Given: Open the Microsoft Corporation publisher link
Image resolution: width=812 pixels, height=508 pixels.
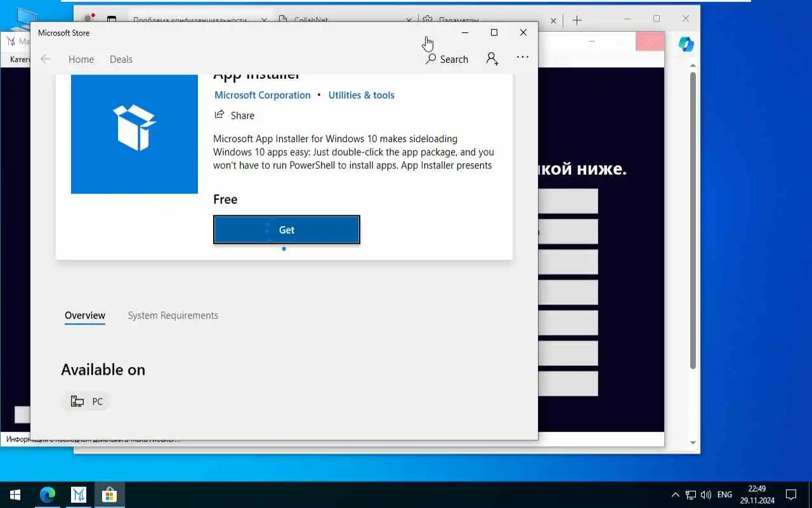Looking at the screenshot, I should tap(263, 95).
